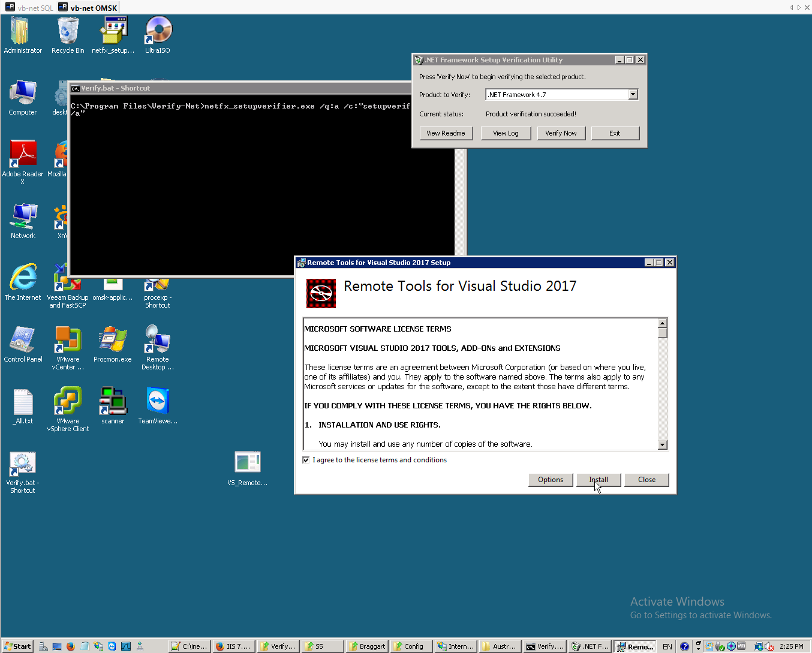
Task: Click the taskbar clock showing 2:25 PM
Action: pyautogui.click(x=792, y=646)
